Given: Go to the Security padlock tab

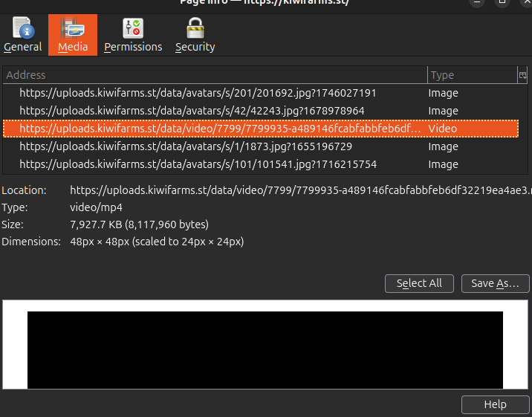Looking at the screenshot, I should click(x=195, y=35).
